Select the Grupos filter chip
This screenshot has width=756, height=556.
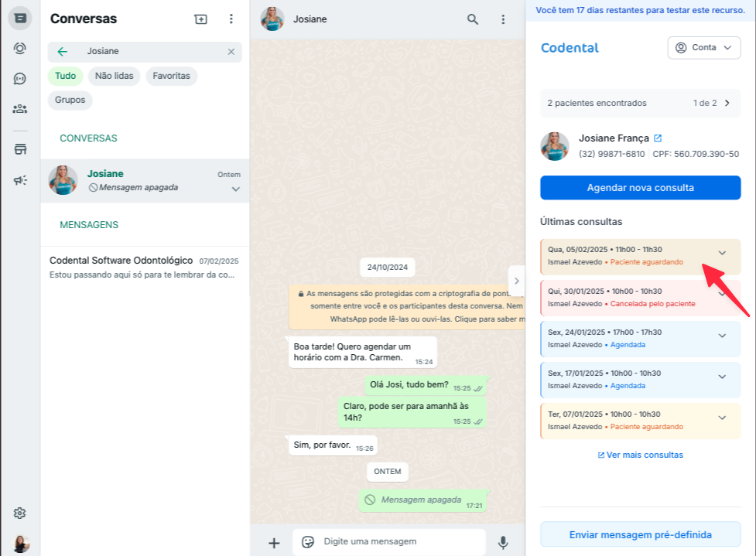pyautogui.click(x=70, y=101)
